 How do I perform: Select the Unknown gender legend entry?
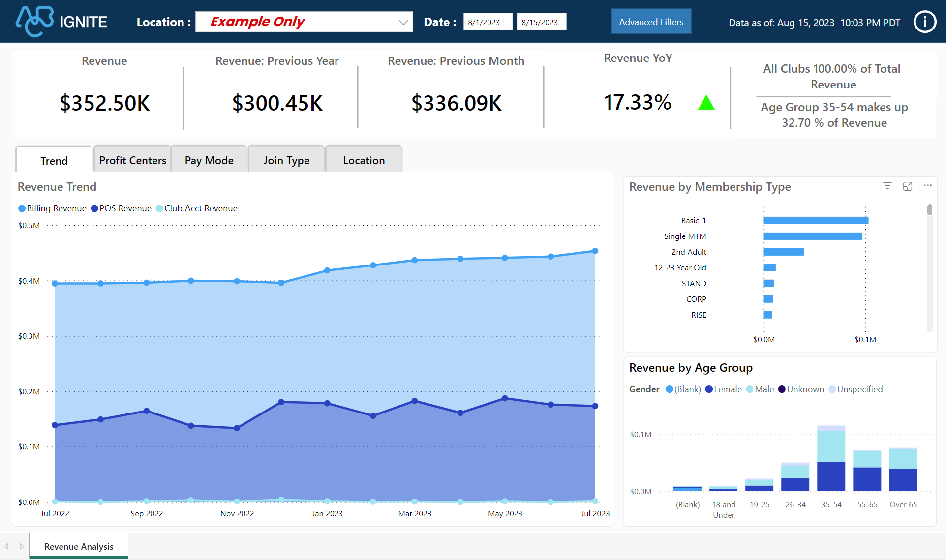pyautogui.click(x=801, y=389)
